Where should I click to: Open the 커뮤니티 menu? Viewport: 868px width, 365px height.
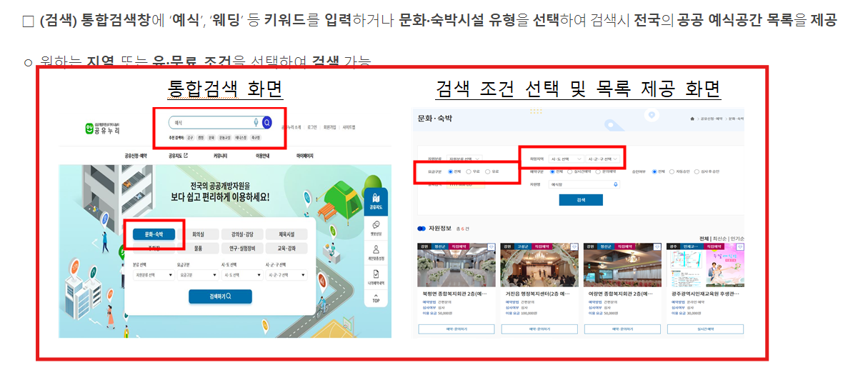pyautogui.click(x=220, y=156)
